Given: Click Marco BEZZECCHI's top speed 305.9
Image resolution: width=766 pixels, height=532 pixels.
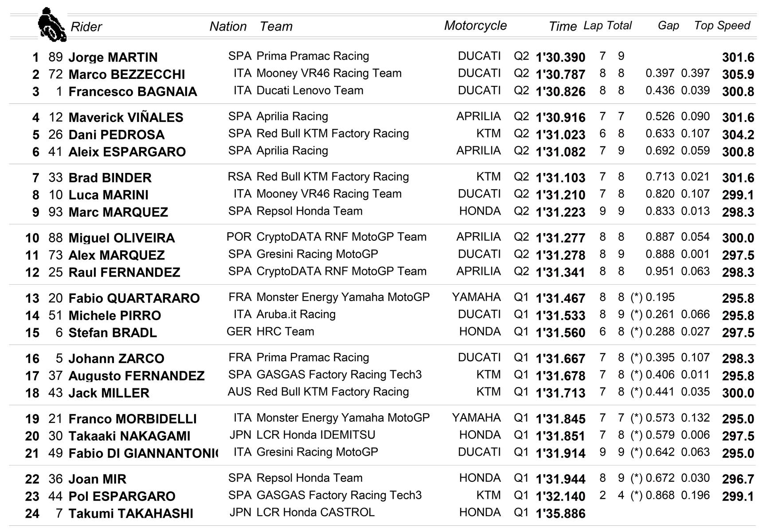Looking at the screenshot, I should click(738, 74).
